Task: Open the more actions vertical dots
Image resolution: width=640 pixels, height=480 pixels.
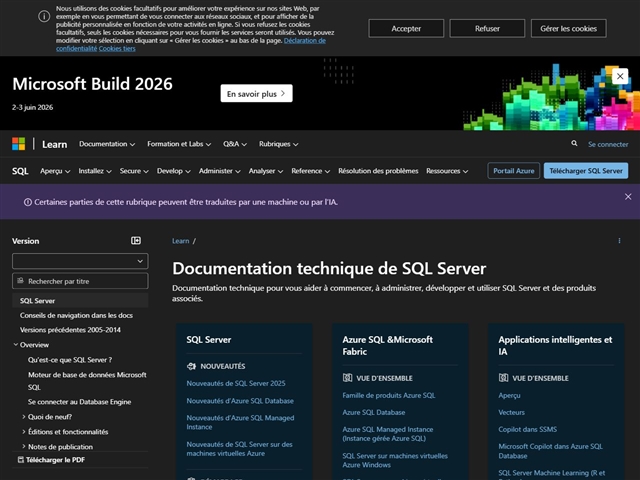Action: (619, 241)
